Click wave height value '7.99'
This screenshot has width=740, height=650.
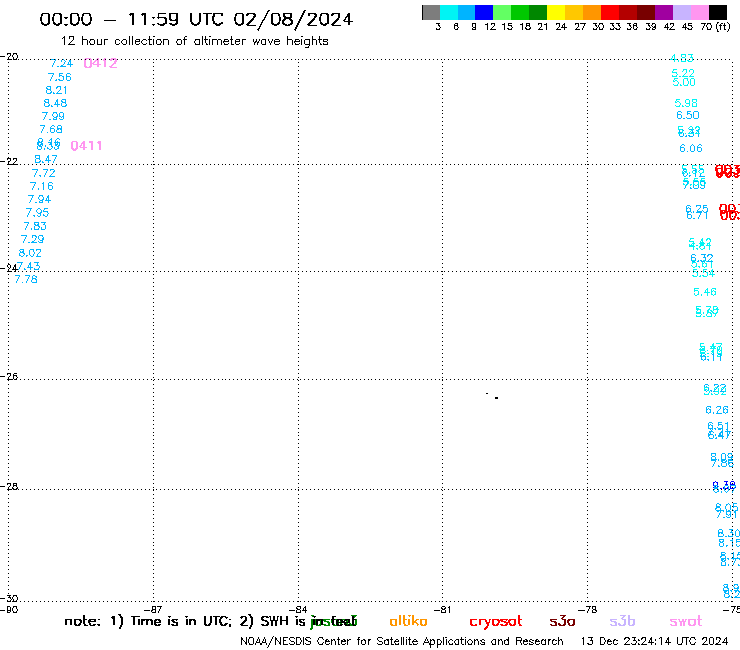click(53, 116)
